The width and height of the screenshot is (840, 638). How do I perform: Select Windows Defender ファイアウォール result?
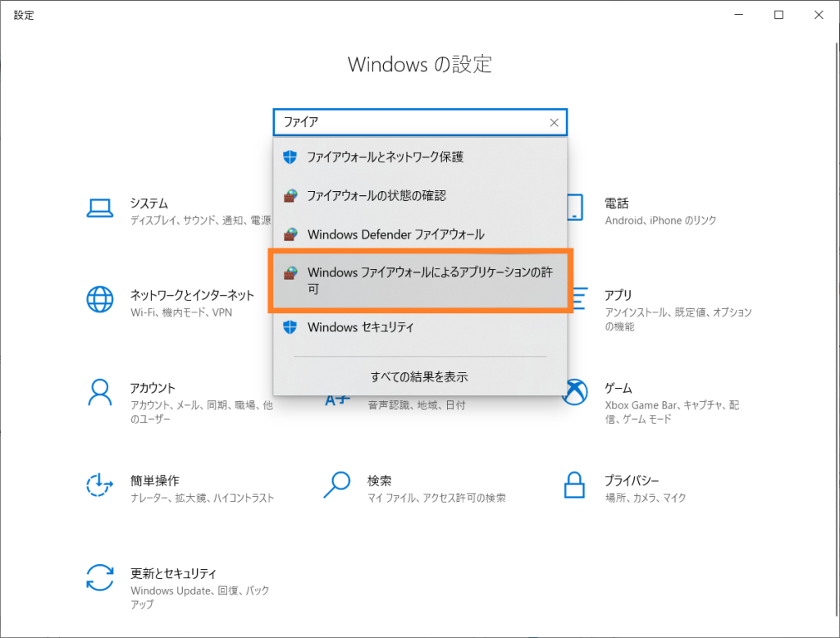click(x=420, y=234)
